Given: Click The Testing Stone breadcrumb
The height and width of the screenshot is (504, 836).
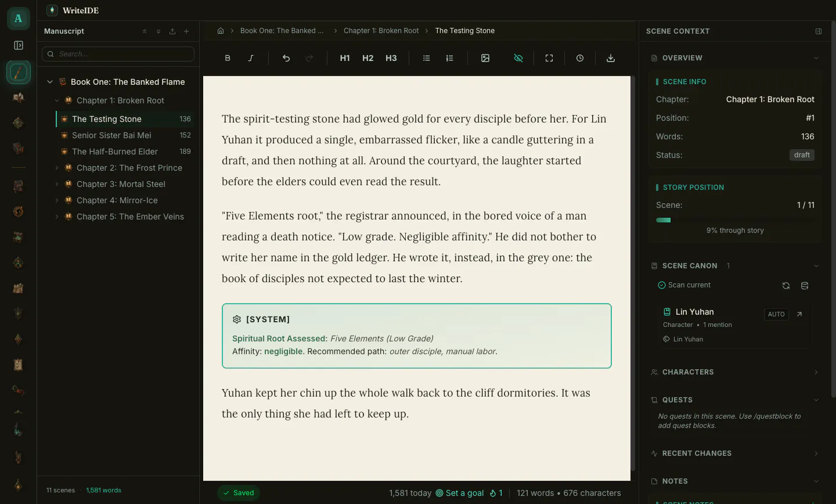Looking at the screenshot, I should [465, 31].
